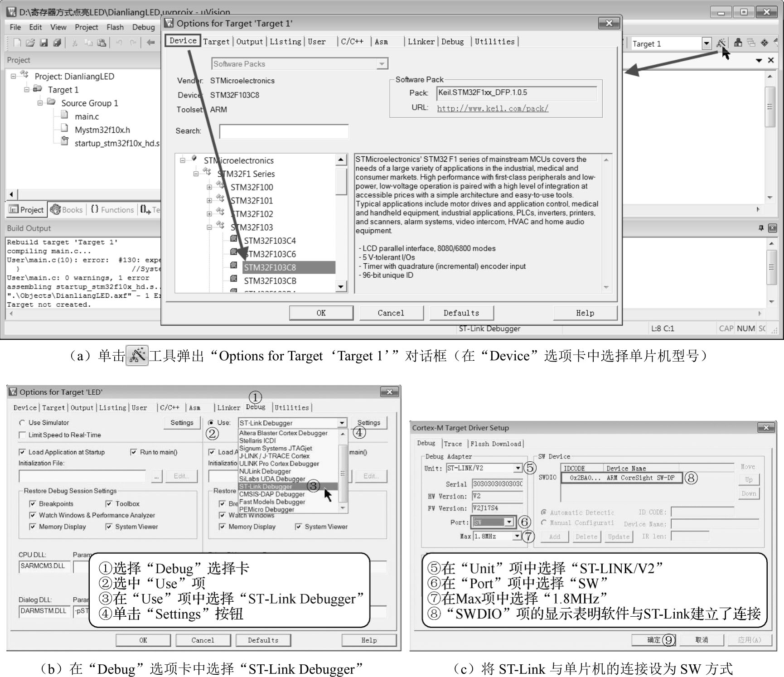784x677 pixels.
Task: Click the STM32F103C4 chip icon
Action: point(234,239)
